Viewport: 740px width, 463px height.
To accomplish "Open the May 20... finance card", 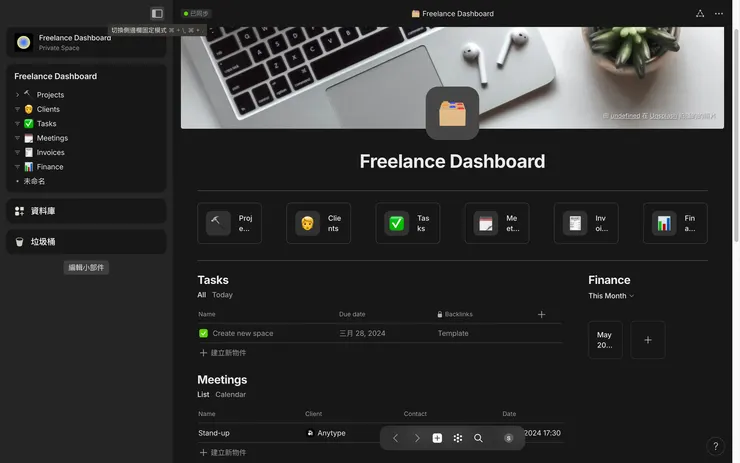I will click(605, 340).
